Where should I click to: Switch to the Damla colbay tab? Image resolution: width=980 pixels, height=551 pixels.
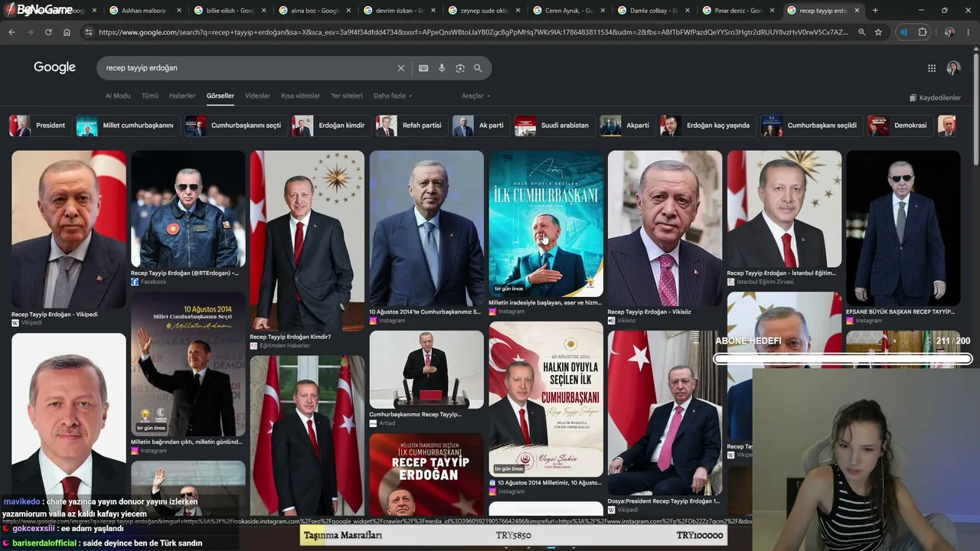pyautogui.click(x=652, y=11)
